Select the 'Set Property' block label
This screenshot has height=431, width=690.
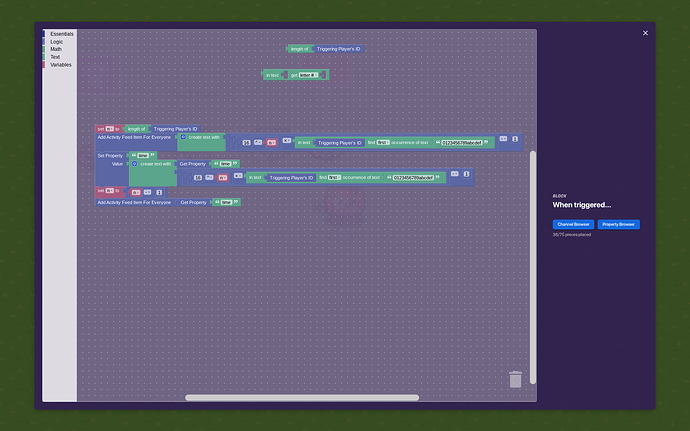point(110,155)
